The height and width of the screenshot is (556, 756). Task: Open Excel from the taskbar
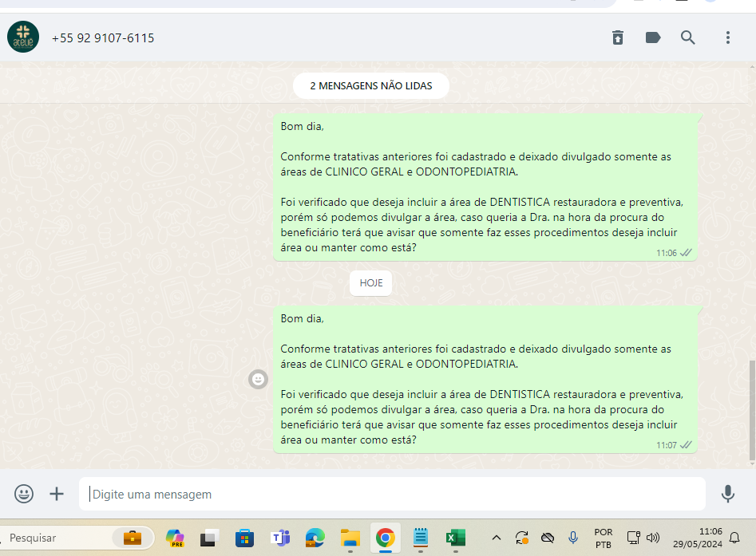[456, 538]
